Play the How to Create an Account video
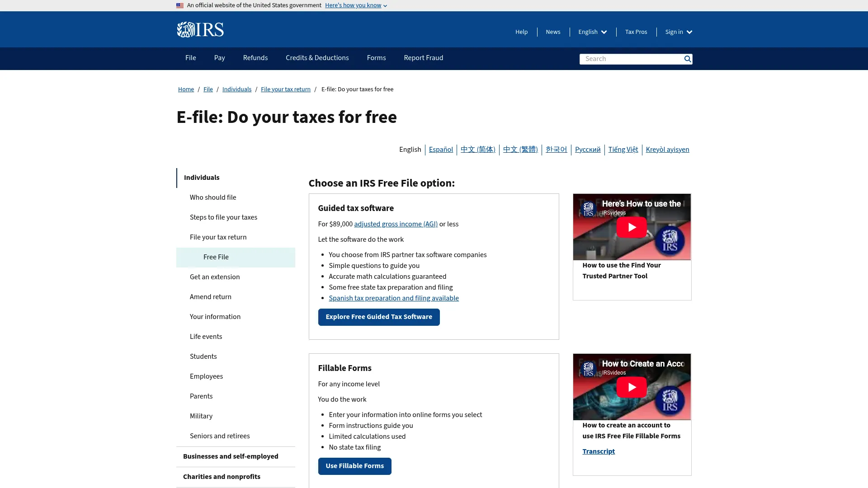 632,387
